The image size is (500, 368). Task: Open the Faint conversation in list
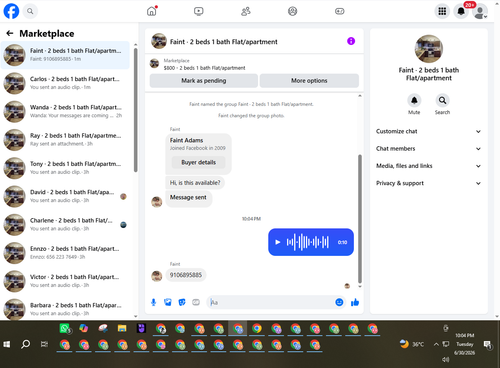pyautogui.click(x=65, y=55)
